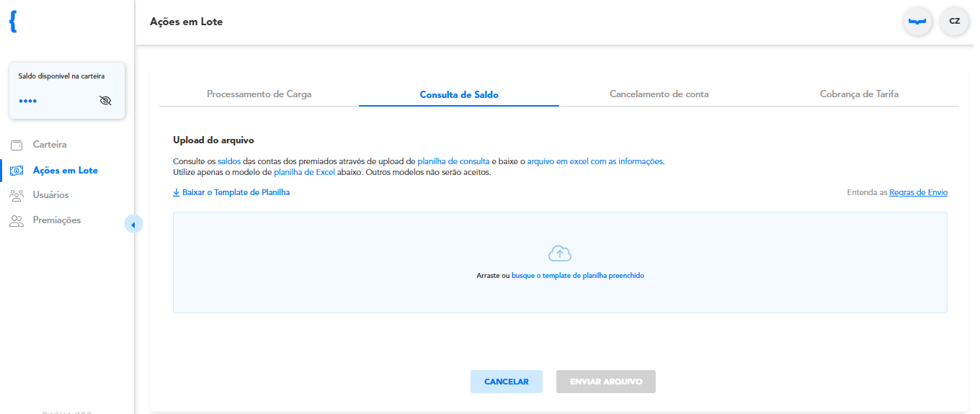Click busque o template de planilha preenchido

click(578, 276)
